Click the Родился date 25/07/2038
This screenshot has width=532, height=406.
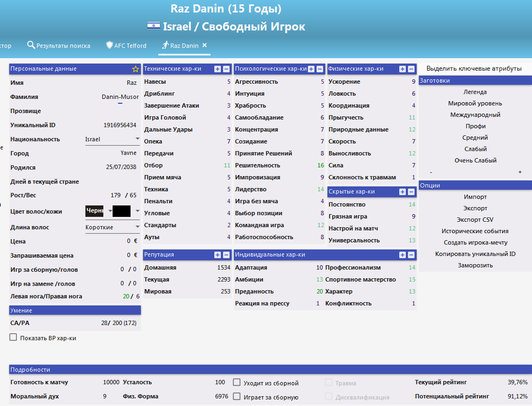pos(121,167)
